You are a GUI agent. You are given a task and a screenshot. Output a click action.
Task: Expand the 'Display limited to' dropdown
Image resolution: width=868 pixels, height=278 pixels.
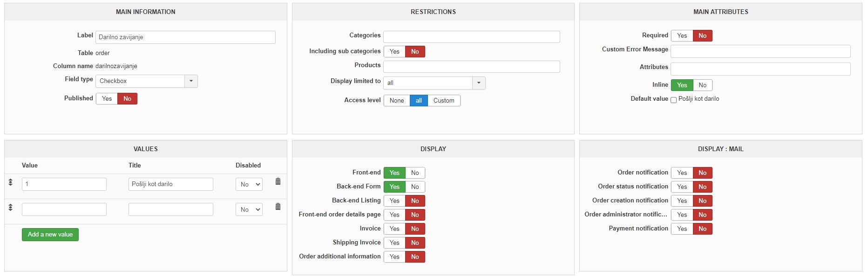(x=479, y=83)
